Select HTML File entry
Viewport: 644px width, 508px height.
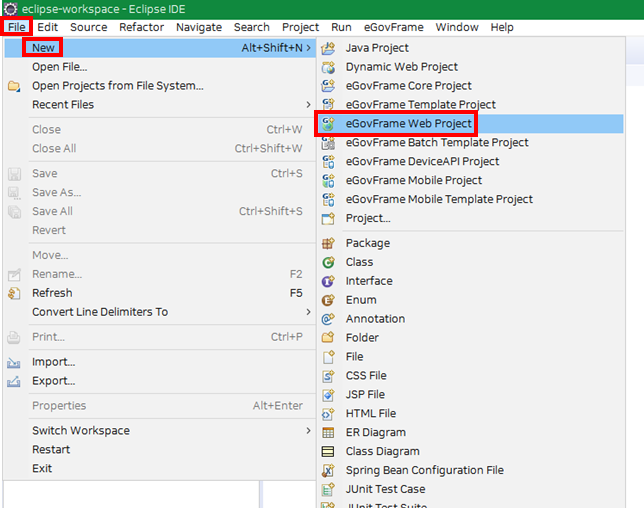[471, 413]
